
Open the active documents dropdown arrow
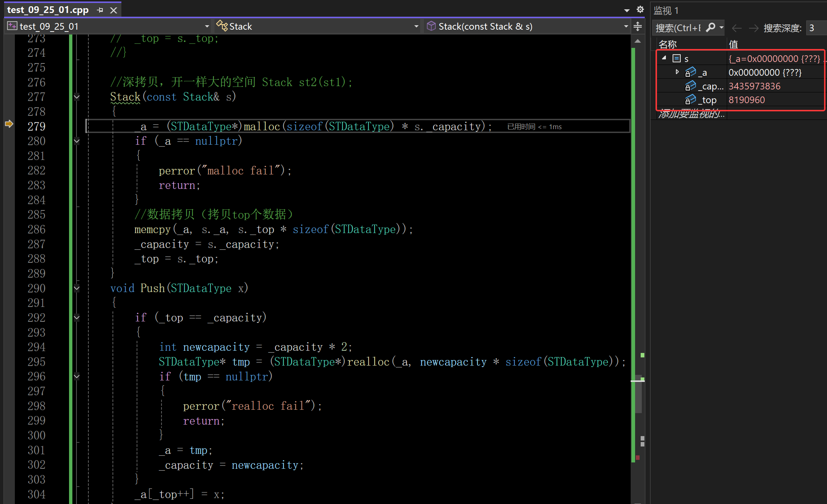coord(627,10)
